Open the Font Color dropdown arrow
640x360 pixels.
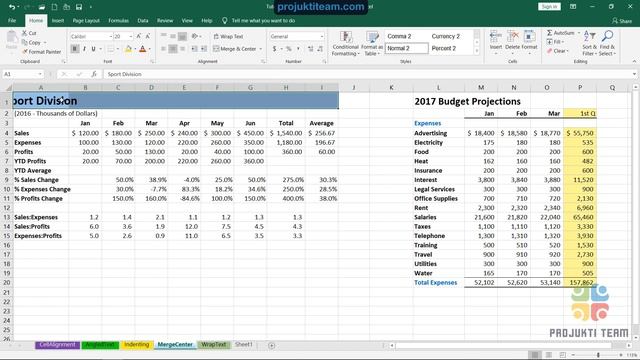pos(150,49)
